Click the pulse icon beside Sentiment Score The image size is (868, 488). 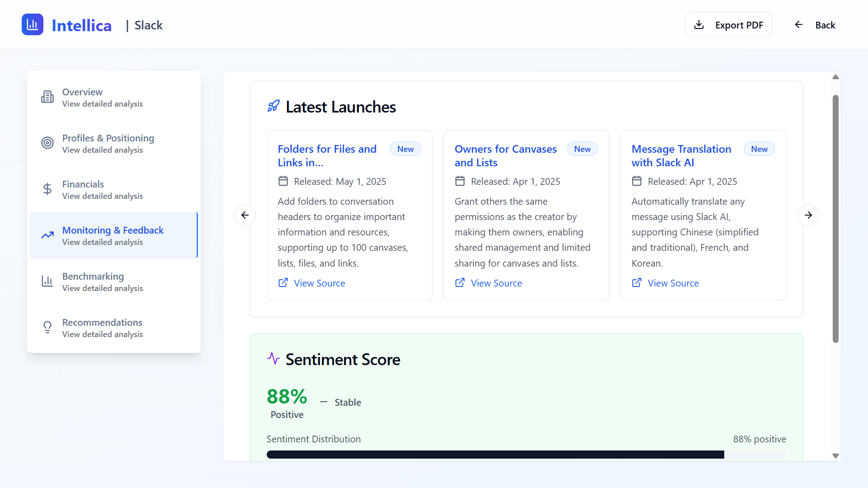point(274,359)
